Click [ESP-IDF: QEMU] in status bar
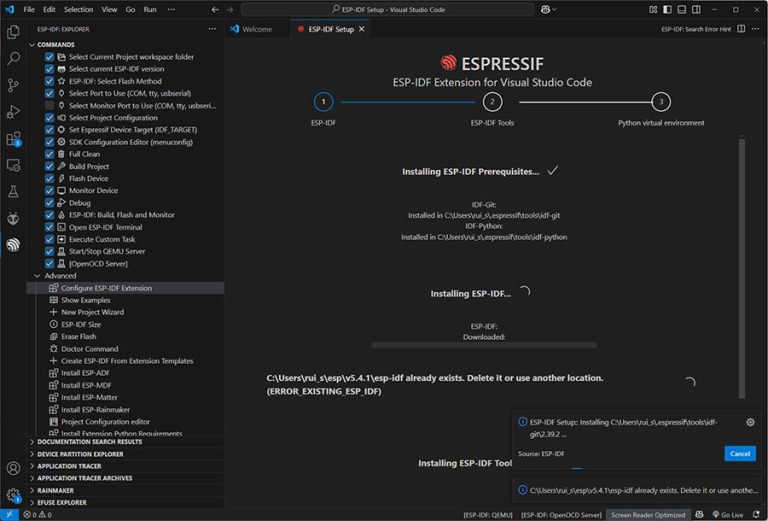The image size is (768, 521). (487, 515)
